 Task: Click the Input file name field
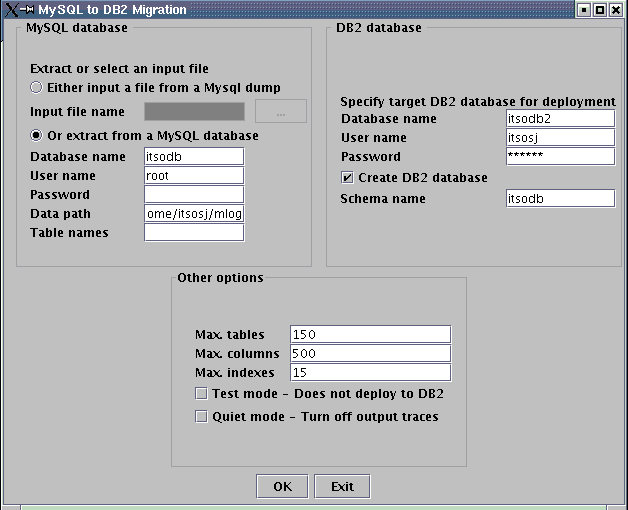(194, 112)
